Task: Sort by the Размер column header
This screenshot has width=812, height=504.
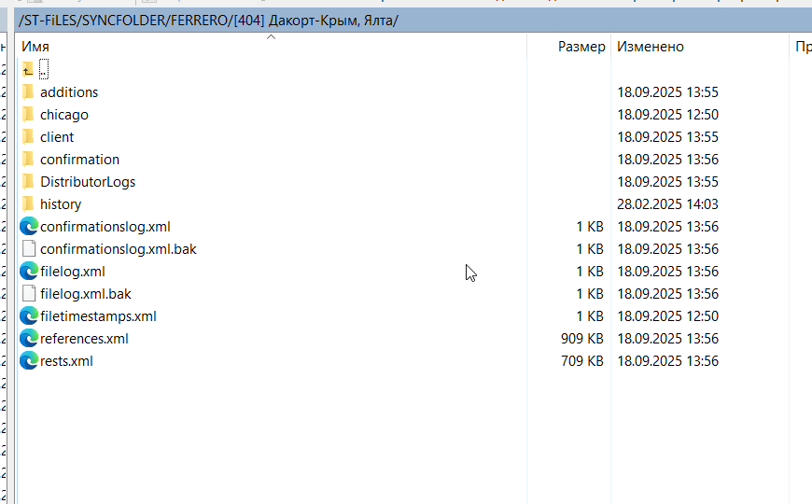Action: [581, 47]
